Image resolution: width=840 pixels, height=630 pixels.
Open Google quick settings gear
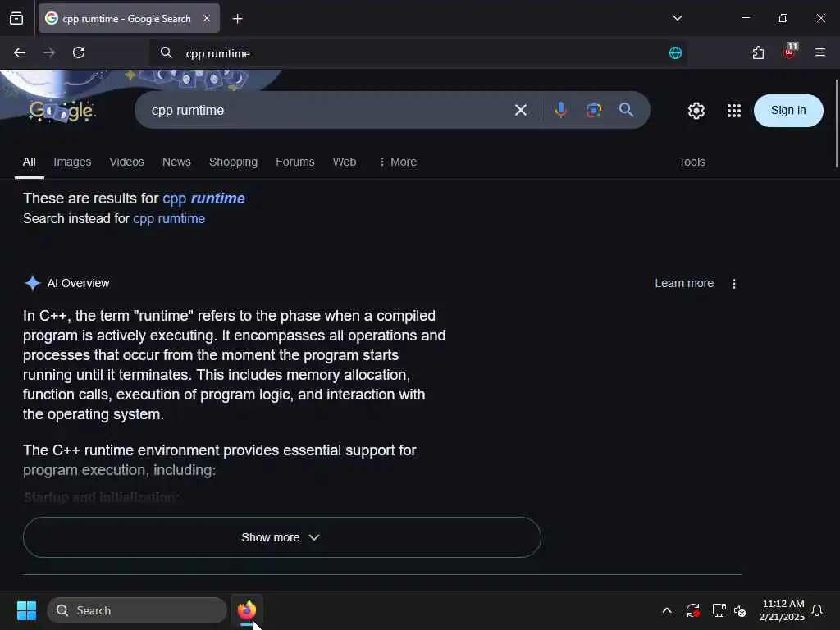(696, 111)
